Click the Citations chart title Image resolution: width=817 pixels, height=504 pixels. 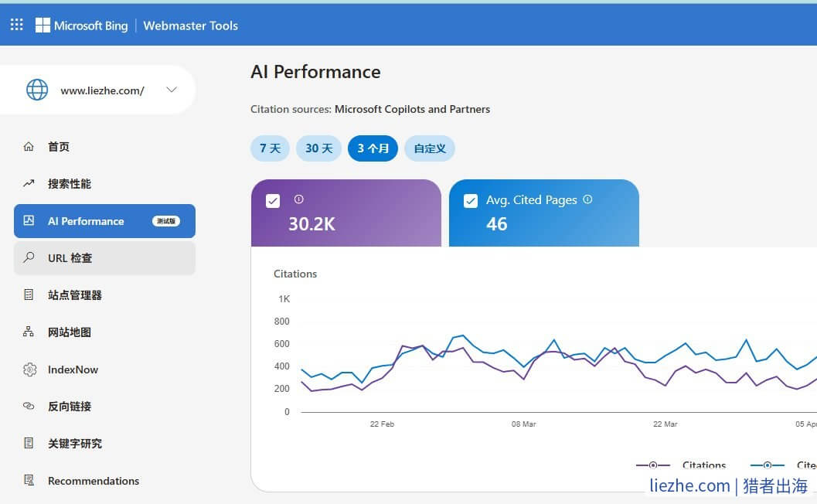(295, 274)
